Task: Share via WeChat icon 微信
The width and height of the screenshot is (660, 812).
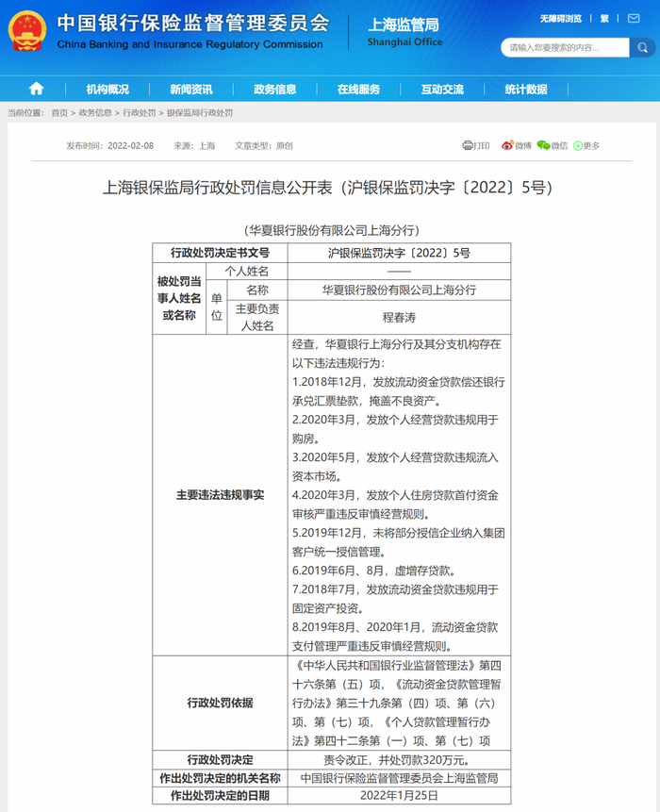Action: 552,145
